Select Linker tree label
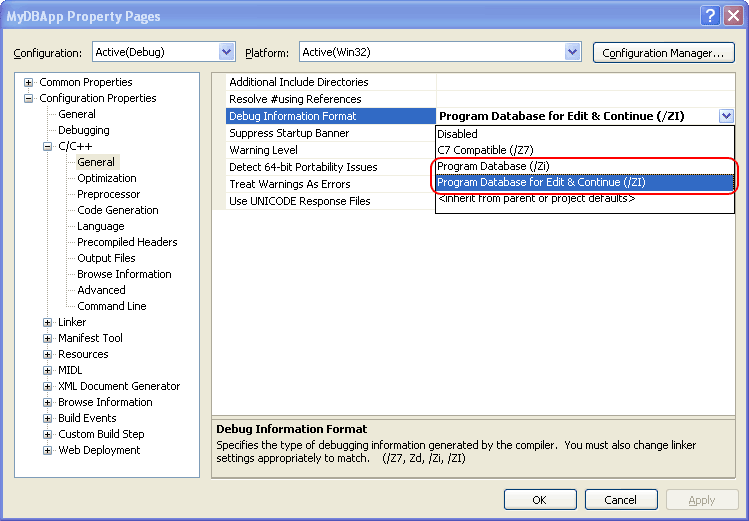Image resolution: width=749 pixels, height=521 pixels. pos(72,322)
